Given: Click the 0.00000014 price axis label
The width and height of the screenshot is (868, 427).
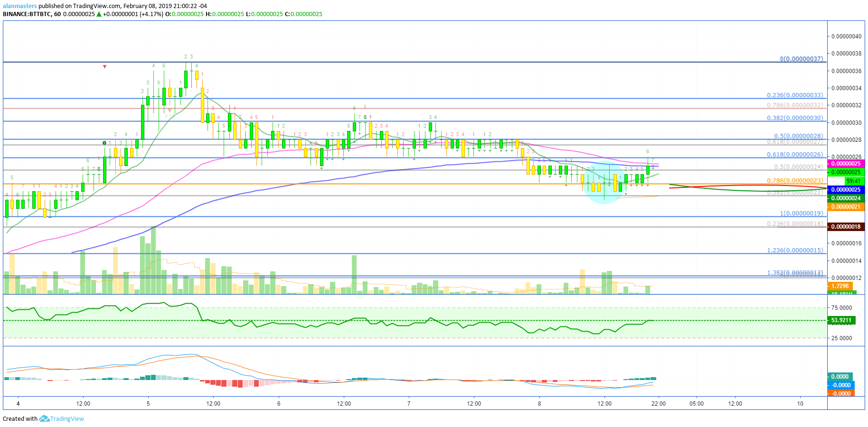Looking at the screenshot, I should (x=846, y=261).
